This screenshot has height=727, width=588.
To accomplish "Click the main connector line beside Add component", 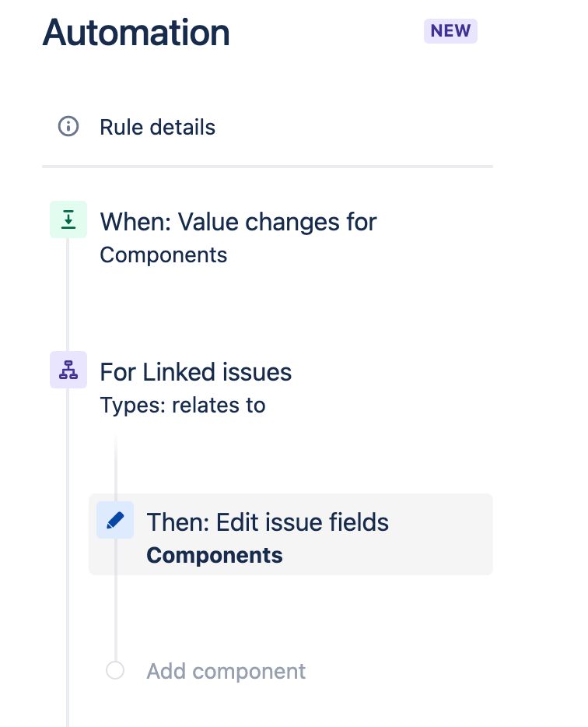I will coord(68,670).
